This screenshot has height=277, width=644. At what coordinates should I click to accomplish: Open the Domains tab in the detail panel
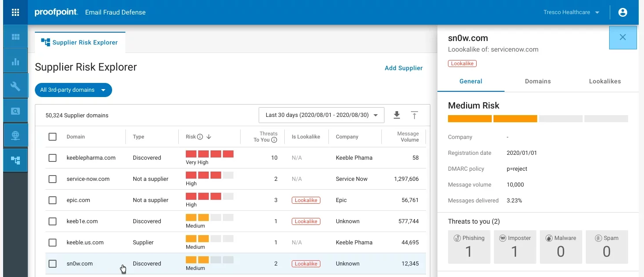[x=538, y=81]
